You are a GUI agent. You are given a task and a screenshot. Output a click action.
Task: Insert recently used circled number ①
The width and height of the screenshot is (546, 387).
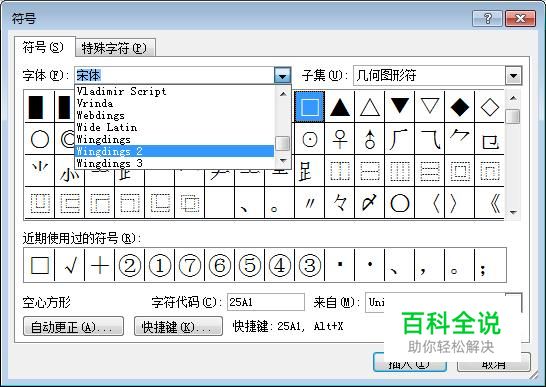click(160, 265)
